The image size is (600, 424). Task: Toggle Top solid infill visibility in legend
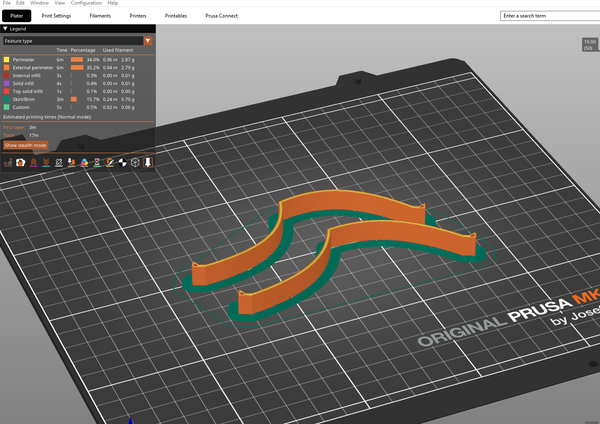point(28,91)
